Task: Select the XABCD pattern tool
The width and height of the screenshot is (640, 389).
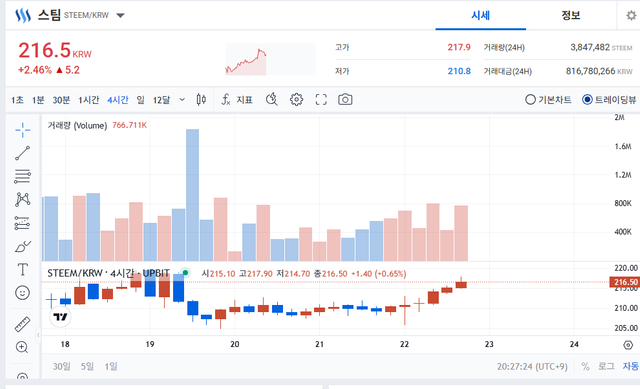Action: 22,200
